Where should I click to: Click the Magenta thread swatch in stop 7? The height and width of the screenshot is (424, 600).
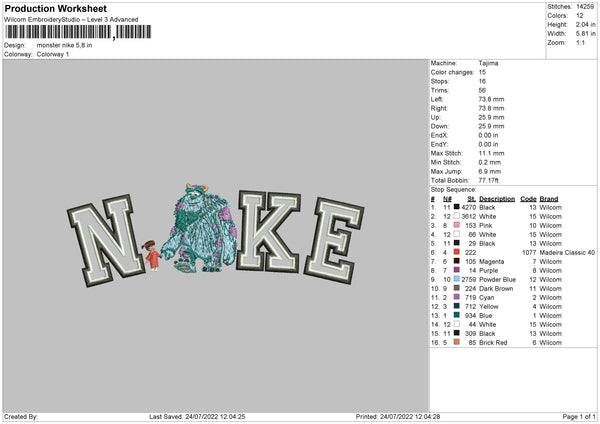(457, 261)
